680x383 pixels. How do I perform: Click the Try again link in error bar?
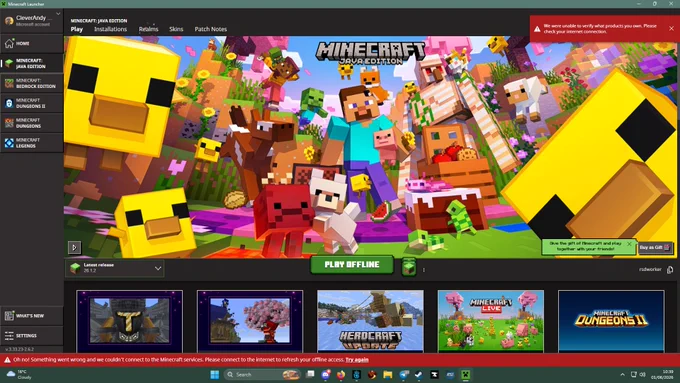(x=357, y=360)
